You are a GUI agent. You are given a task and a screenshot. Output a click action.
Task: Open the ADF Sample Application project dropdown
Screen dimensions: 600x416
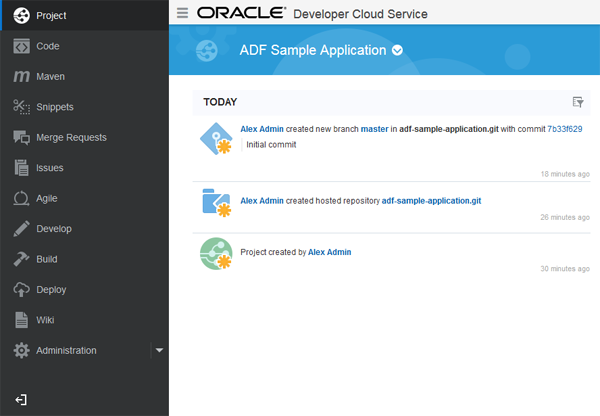(397, 50)
